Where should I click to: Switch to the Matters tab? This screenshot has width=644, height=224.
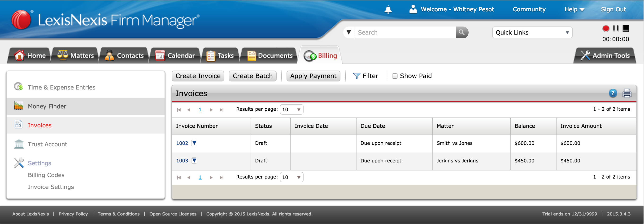tap(75, 55)
